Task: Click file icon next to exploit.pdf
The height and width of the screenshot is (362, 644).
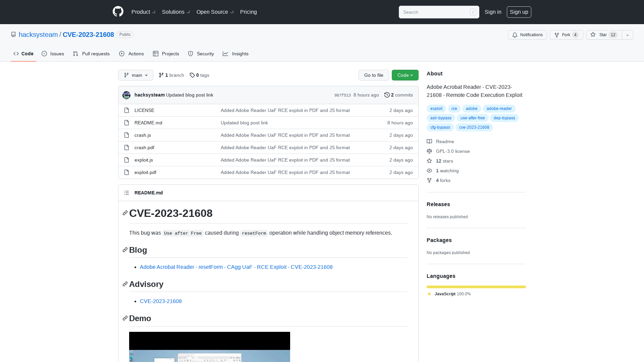Action: [x=126, y=172]
